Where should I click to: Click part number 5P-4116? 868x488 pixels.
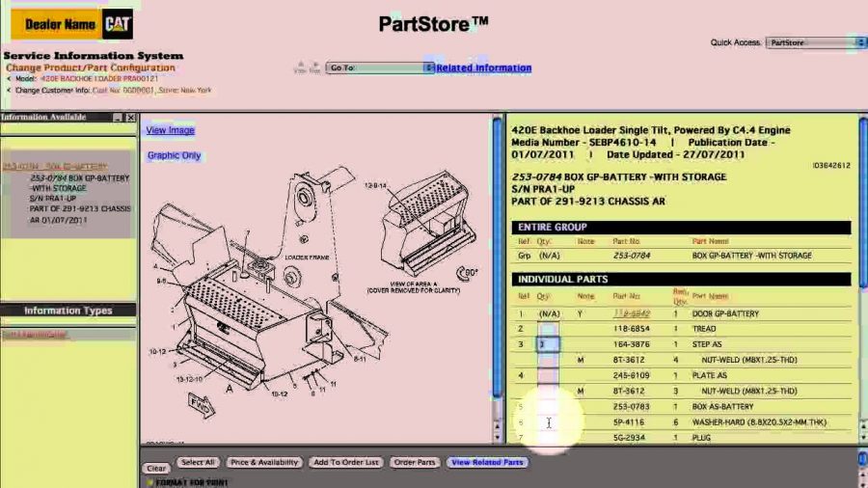coord(629,422)
